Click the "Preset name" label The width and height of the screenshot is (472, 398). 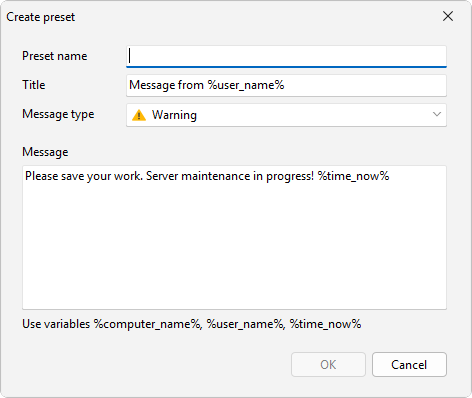point(55,56)
